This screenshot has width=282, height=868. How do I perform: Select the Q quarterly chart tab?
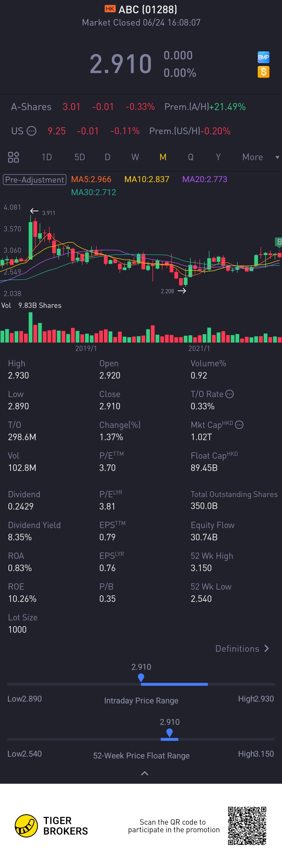click(x=191, y=157)
